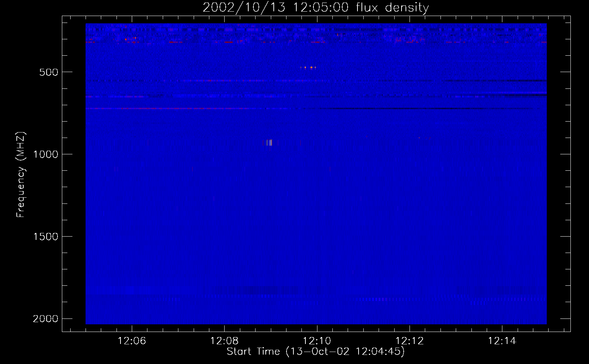Screen dimensions: 589x364
Task: Click the 1500 frequency tick label
Action: (x=46, y=237)
